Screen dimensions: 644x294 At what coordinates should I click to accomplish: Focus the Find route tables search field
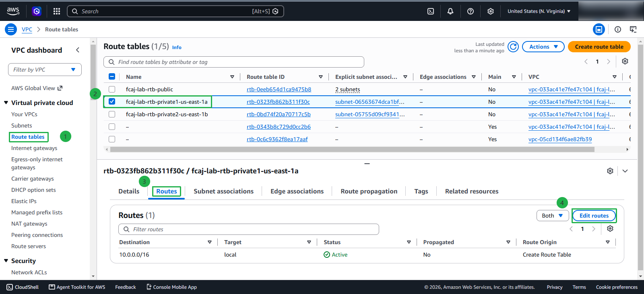234,62
